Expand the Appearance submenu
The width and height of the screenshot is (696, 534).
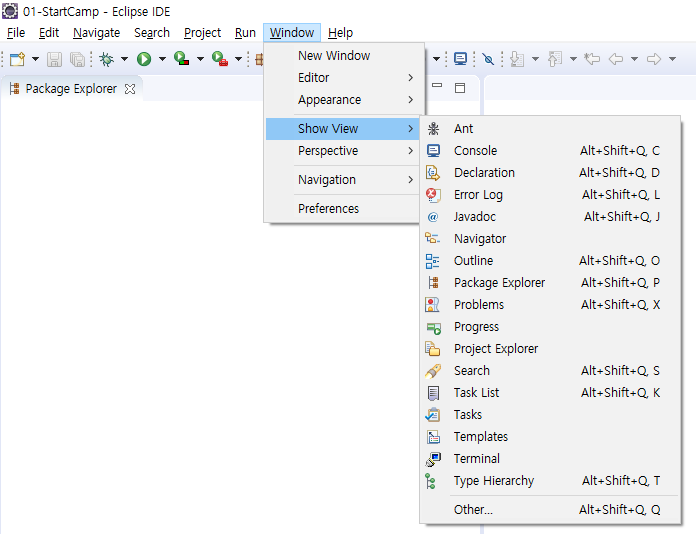click(342, 100)
